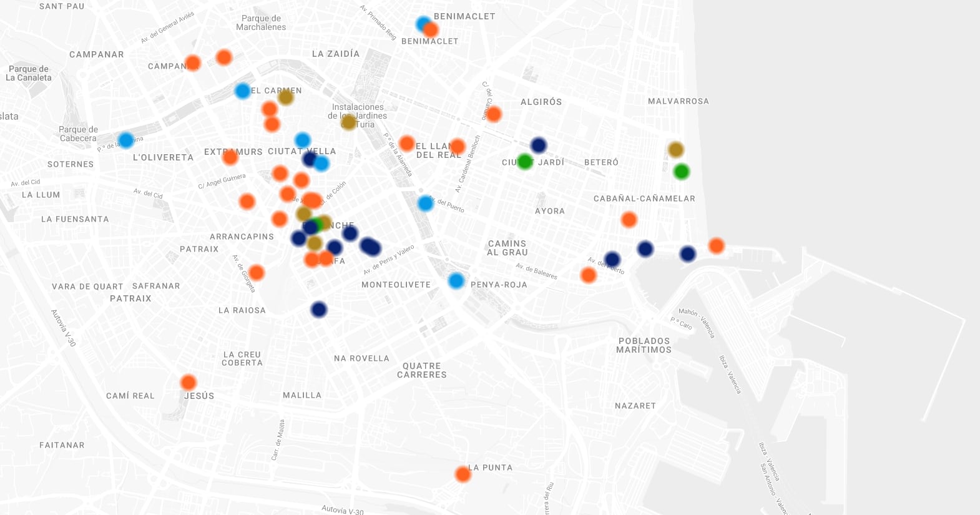Select the Poblados Marítimos label

coord(644,345)
